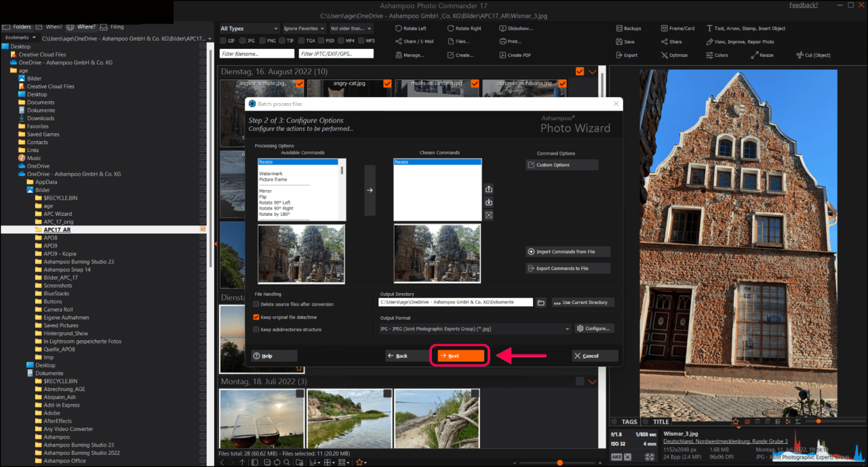Open the Not older than... dropdown

tap(351, 29)
